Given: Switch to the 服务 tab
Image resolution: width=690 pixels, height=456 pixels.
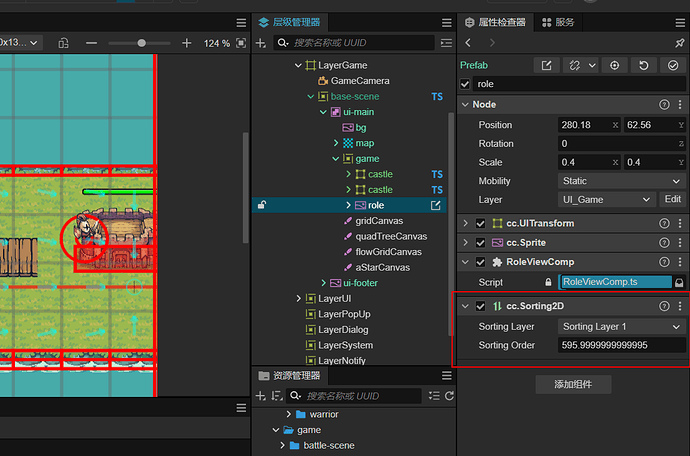Looking at the screenshot, I should pyautogui.click(x=558, y=22).
